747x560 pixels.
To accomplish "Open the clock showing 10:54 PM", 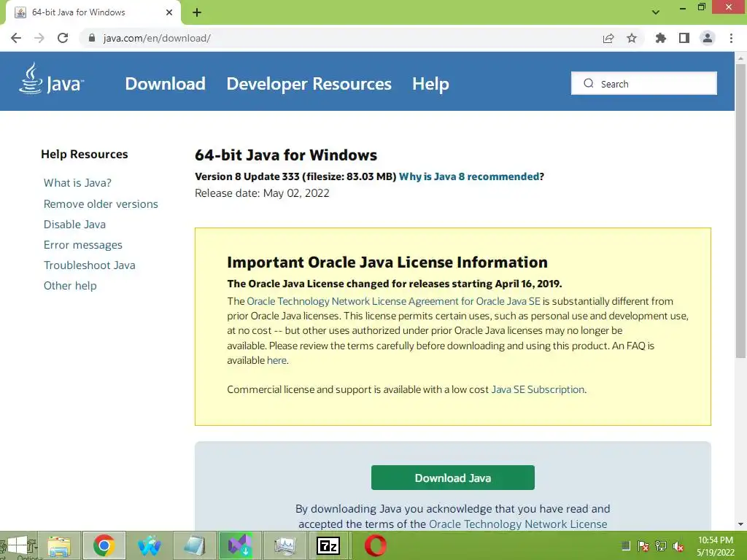I will coord(716,546).
